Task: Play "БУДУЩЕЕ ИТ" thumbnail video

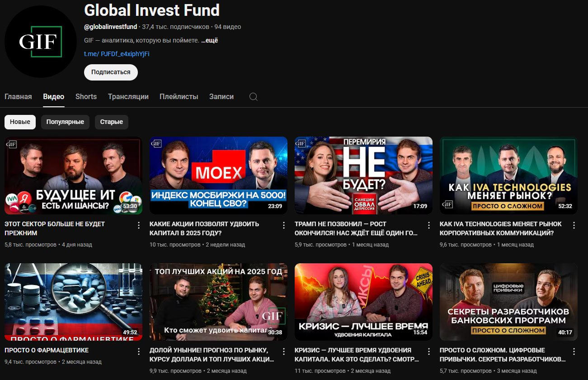Action: click(73, 176)
